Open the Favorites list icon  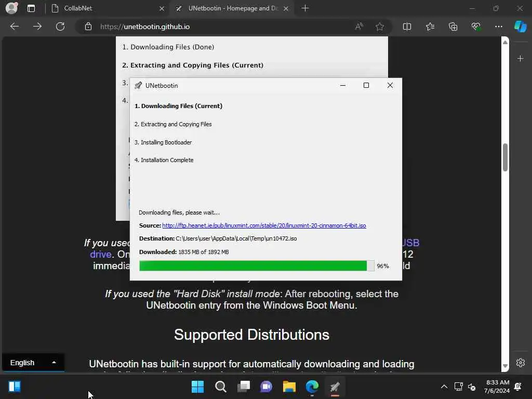pos(430,26)
